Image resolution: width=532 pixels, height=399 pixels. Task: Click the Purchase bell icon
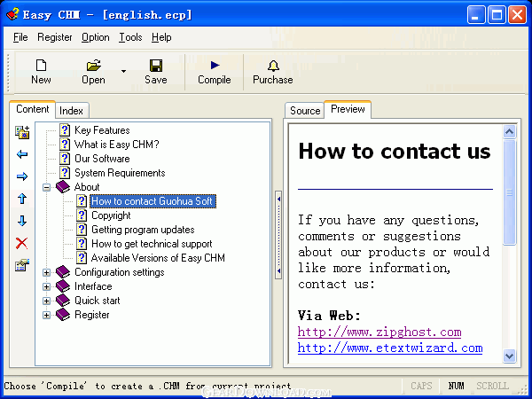(x=273, y=66)
